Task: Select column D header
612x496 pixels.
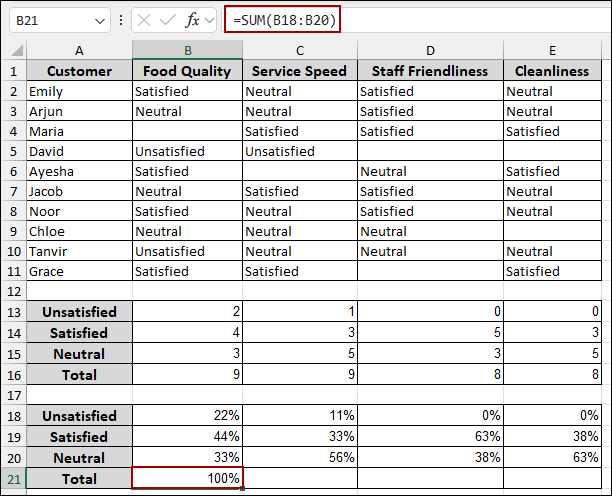Action: pos(430,50)
